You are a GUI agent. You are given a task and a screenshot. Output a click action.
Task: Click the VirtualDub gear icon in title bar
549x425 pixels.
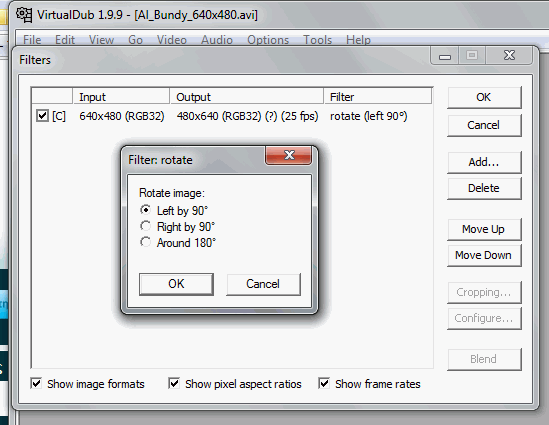[x=24, y=15]
